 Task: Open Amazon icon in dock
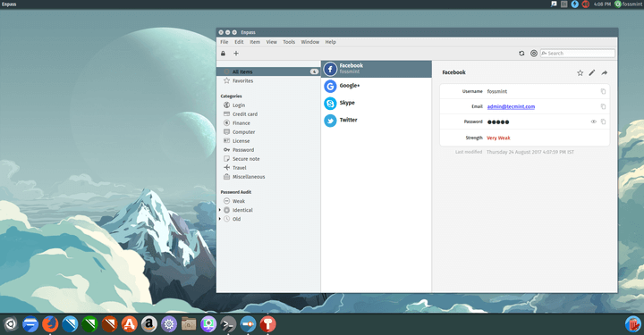(149, 324)
